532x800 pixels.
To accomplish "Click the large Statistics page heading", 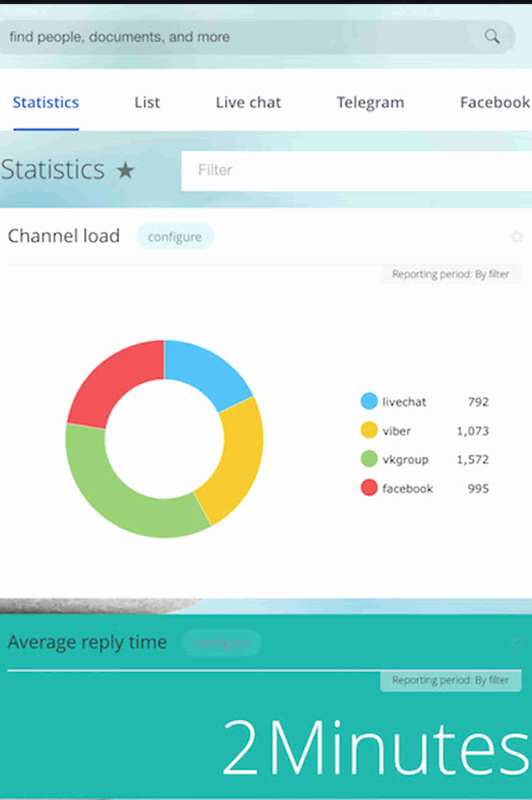I will (53, 169).
